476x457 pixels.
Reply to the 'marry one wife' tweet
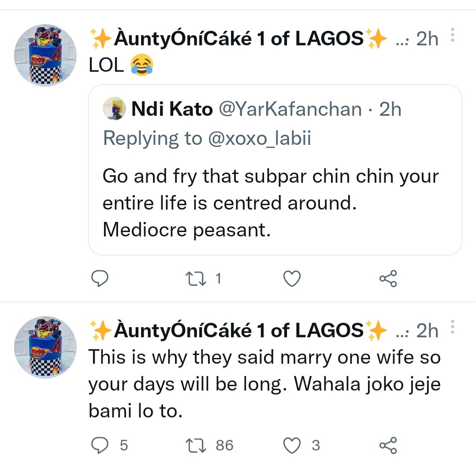coord(100,446)
